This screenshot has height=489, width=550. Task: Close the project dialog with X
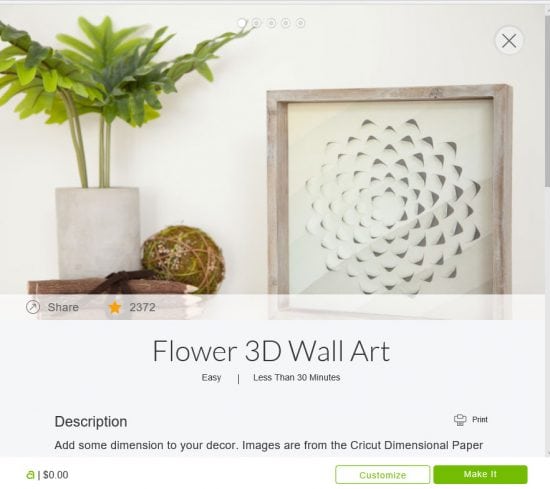tap(509, 41)
